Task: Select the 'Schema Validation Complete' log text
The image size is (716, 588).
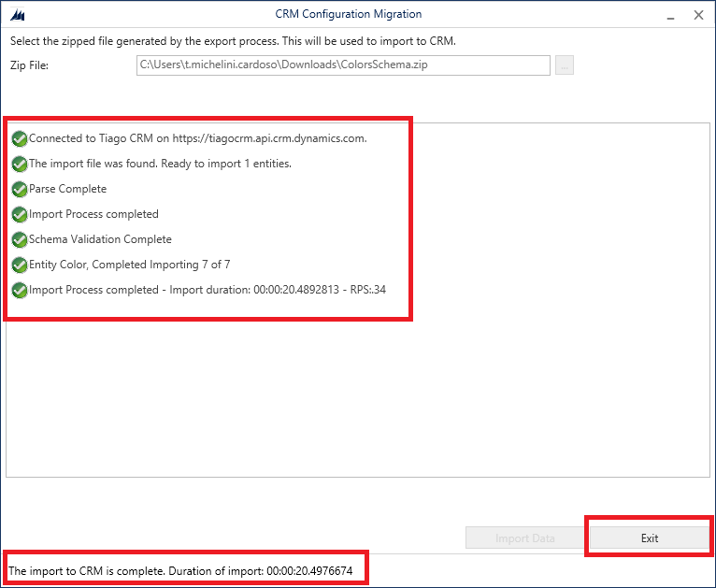Action: pyautogui.click(x=100, y=239)
